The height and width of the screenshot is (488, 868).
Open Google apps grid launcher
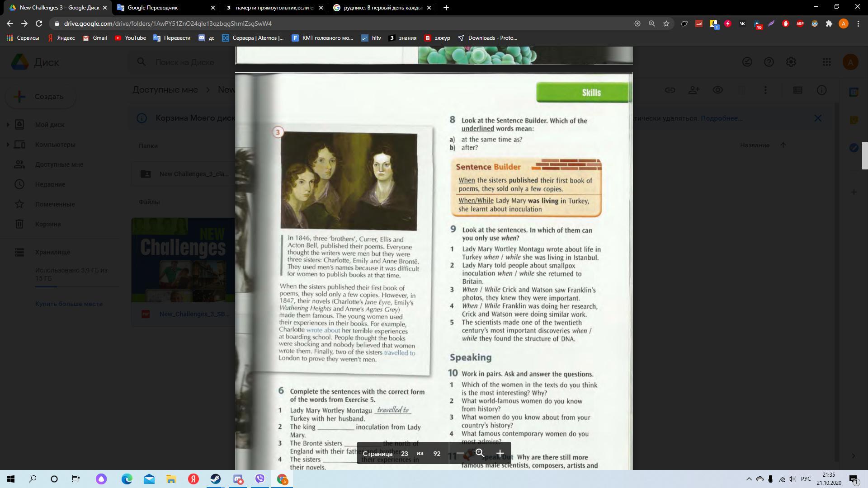826,62
